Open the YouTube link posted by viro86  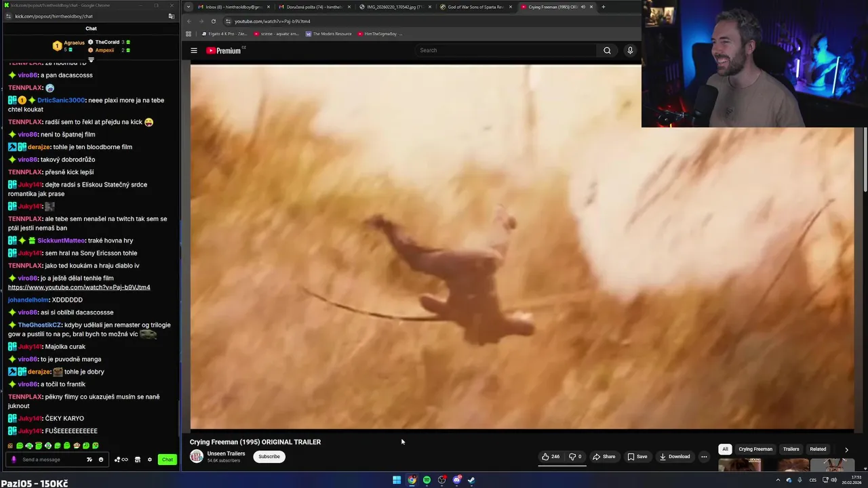pyautogui.click(x=79, y=287)
